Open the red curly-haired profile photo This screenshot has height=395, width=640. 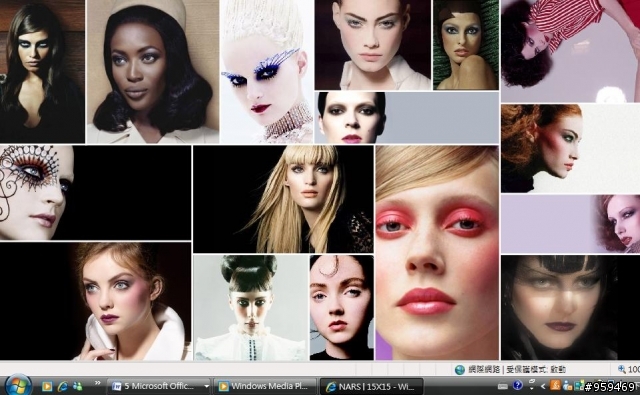(x=570, y=148)
